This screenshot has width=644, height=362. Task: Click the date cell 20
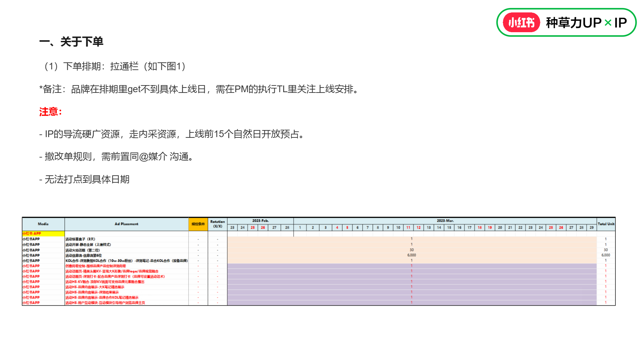[500, 228]
